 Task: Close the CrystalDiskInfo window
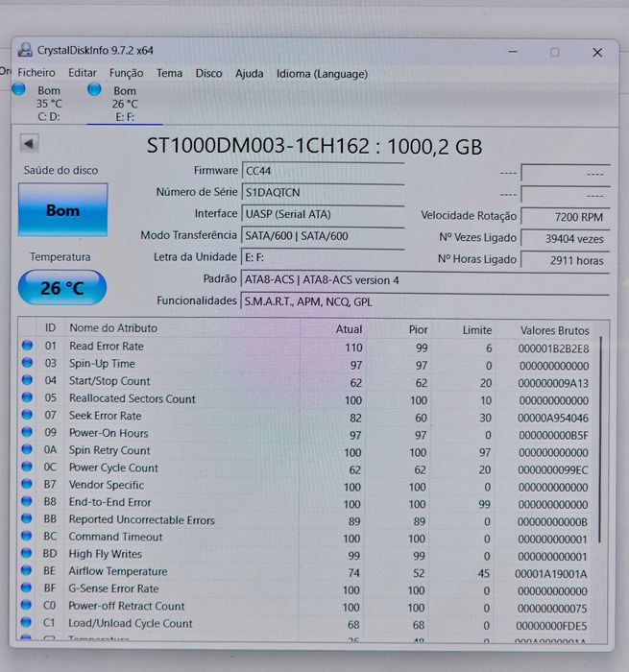coord(597,52)
